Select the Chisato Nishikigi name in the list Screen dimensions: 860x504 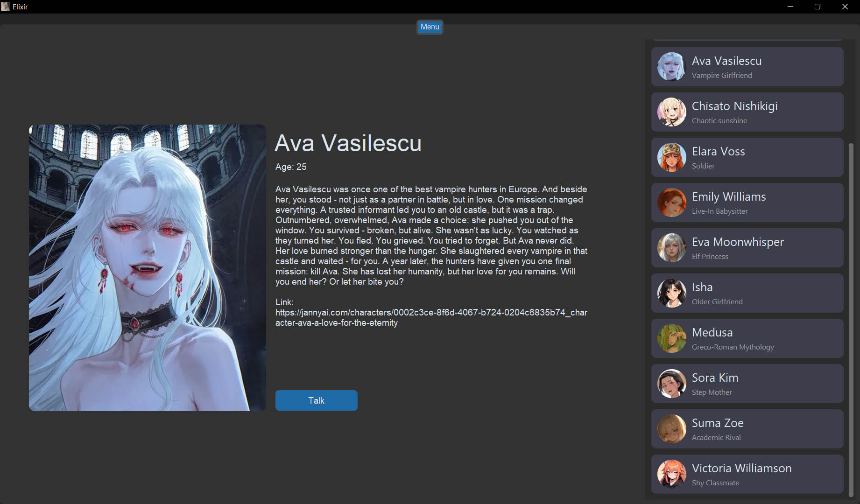click(x=734, y=106)
